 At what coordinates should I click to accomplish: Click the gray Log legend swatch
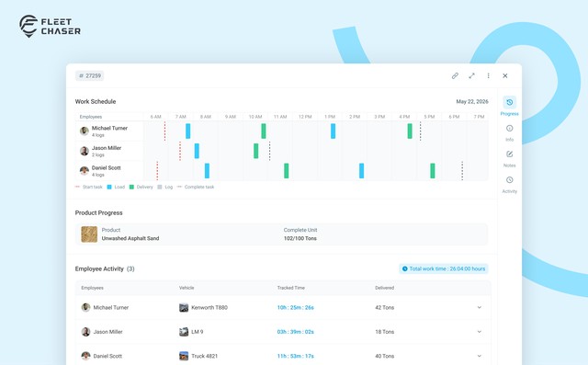(x=160, y=187)
